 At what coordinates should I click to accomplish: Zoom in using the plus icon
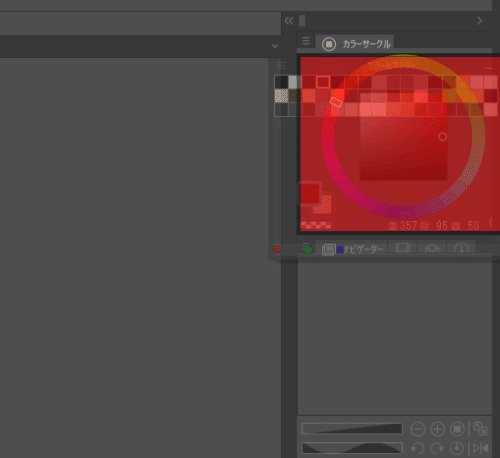click(x=437, y=429)
